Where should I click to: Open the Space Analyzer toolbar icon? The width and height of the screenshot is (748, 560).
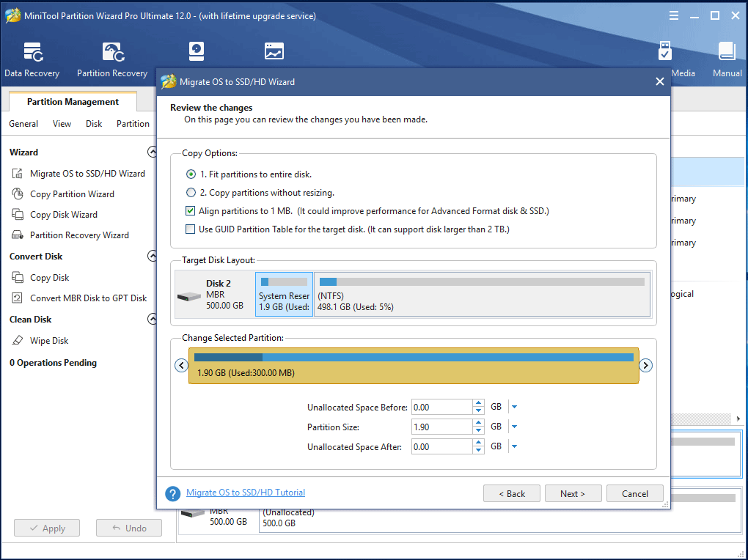[x=274, y=51]
